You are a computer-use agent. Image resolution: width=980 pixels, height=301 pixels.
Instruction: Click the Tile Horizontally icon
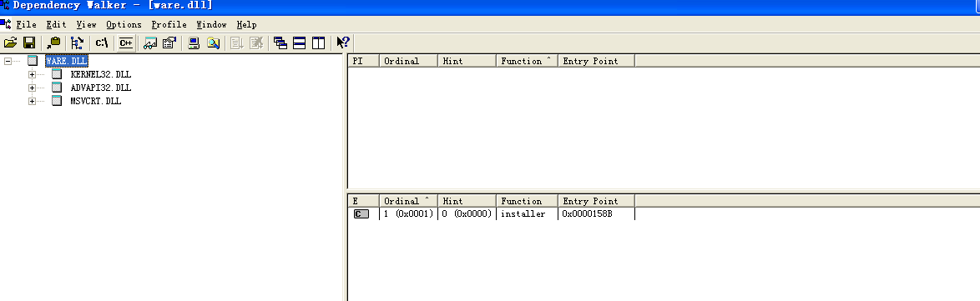(x=300, y=43)
